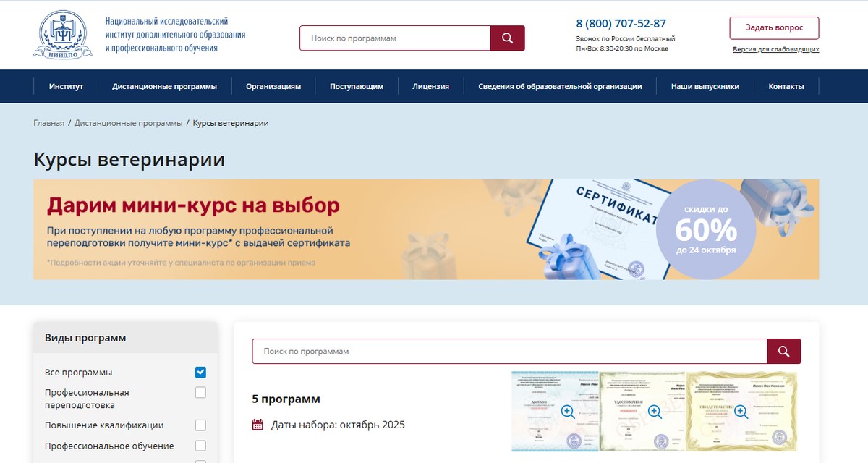Open Версия для слабовидящих link
This screenshot has height=463, width=868.
[x=776, y=50]
